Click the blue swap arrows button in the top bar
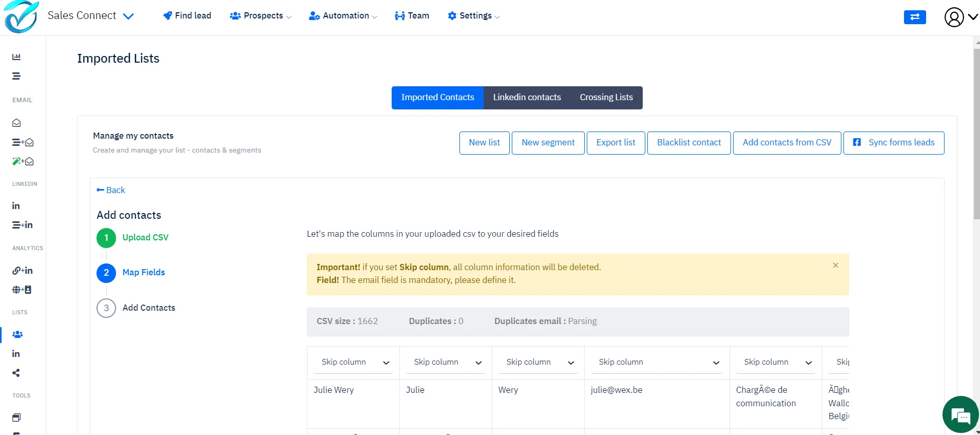The image size is (980, 435). click(x=915, y=17)
